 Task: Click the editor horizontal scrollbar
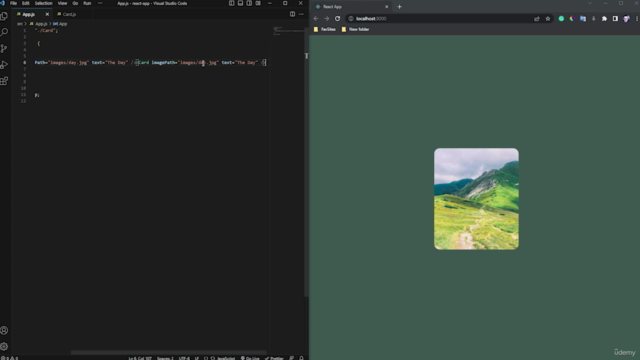click(169, 352)
